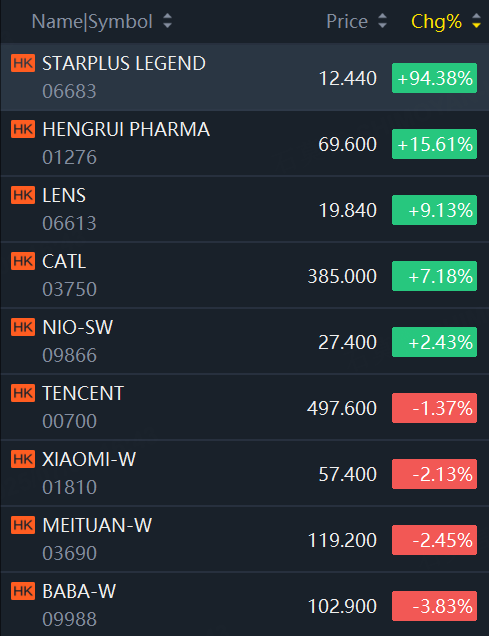Click the red -2.45% MEITUAN-W change badge

pos(434,540)
